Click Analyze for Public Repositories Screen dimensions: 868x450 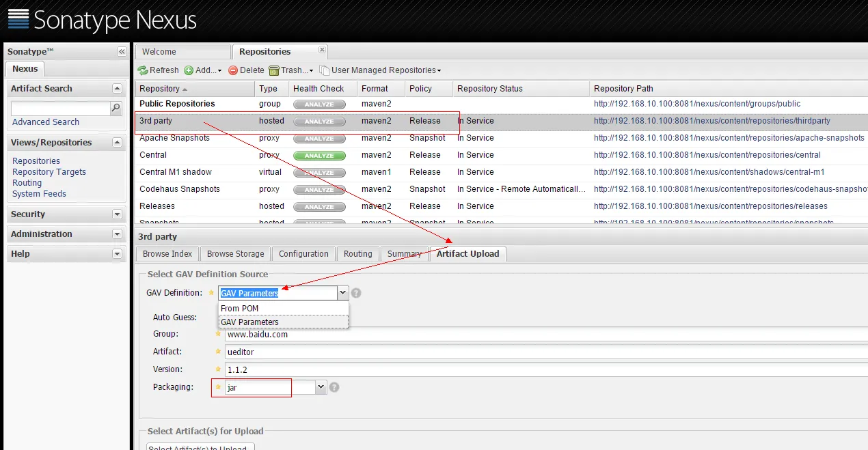[319, 104]
